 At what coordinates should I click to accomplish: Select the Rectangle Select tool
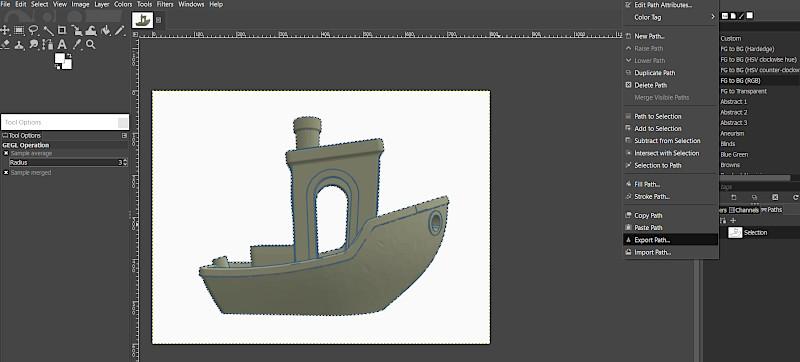click(x=19, y=31)
